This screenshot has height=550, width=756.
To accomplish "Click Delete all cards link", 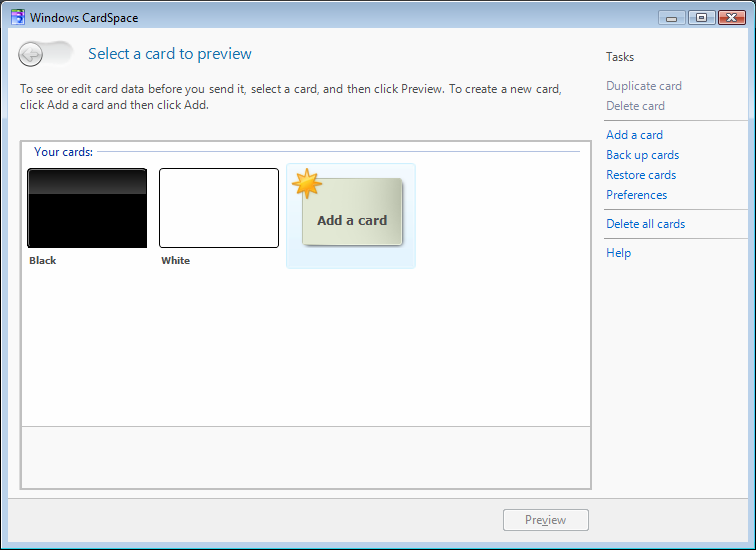I will point(645,224).
